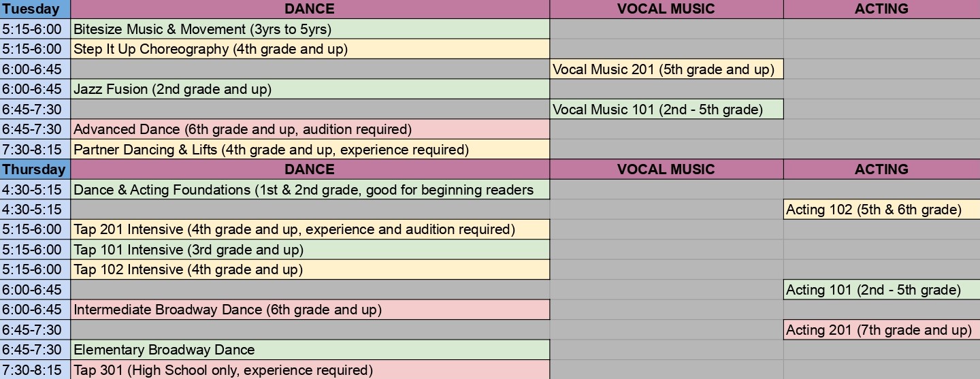The width and height of the screenshot is (980, 379).
Task: Click Bitesize Music & Movement class cell
Action: 310,29
